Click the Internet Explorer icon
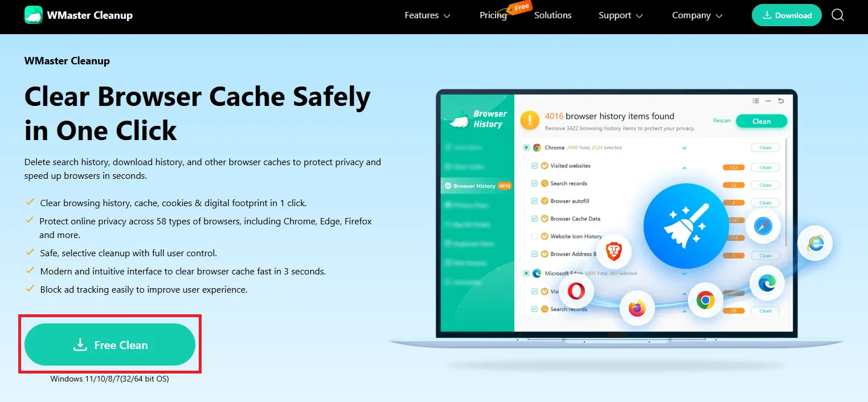The width and height of the screenshot is (868, 402). tap(815, 244)
